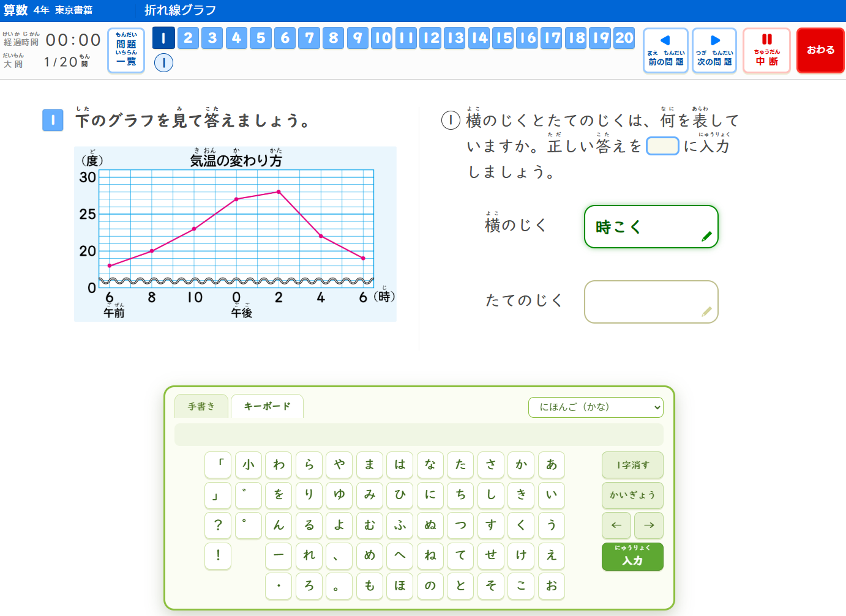Tap the exclamation mark key
The height and width of the screenshot is (616, 846).
click(x=218, y=555)
